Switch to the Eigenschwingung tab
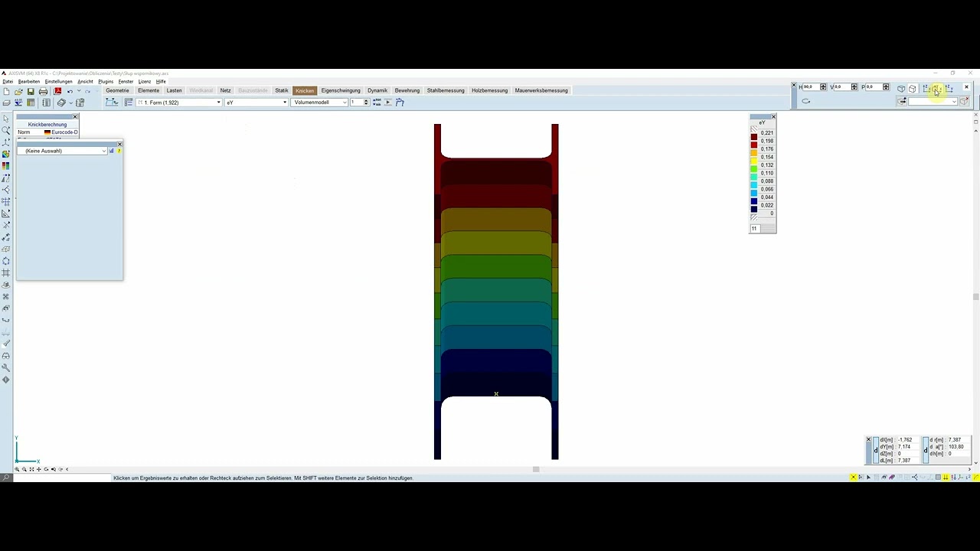The height and width of the screenshot is (551, 980). 341,90
